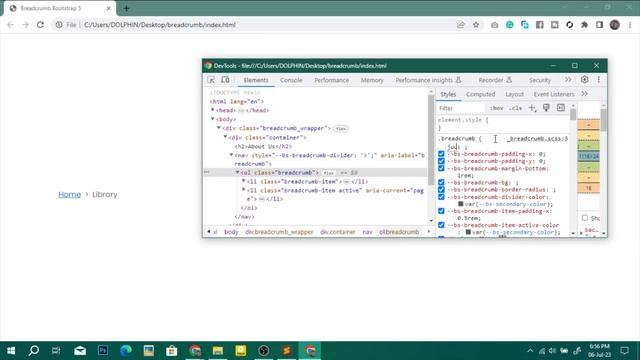Uncheck --bs-breadcrumb-bg property
640x360 pixels.
pyautogui.click(x=441, y=182)
